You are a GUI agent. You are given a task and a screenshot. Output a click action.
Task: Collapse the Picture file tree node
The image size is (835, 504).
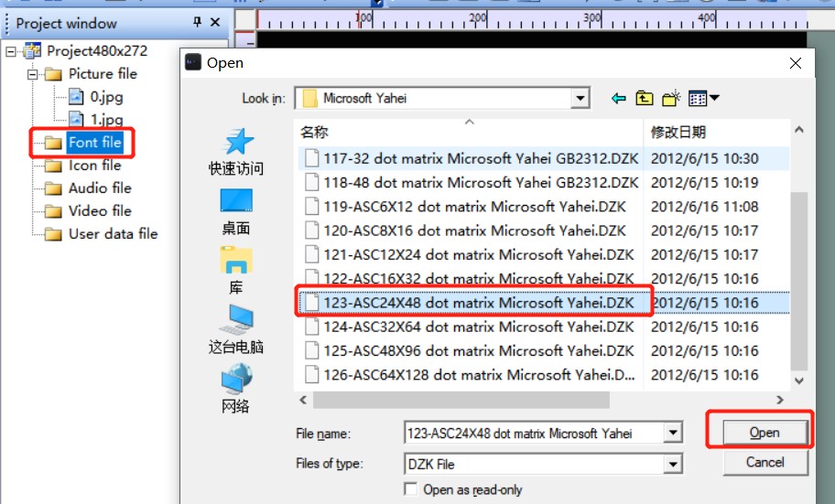click(32, 74)
